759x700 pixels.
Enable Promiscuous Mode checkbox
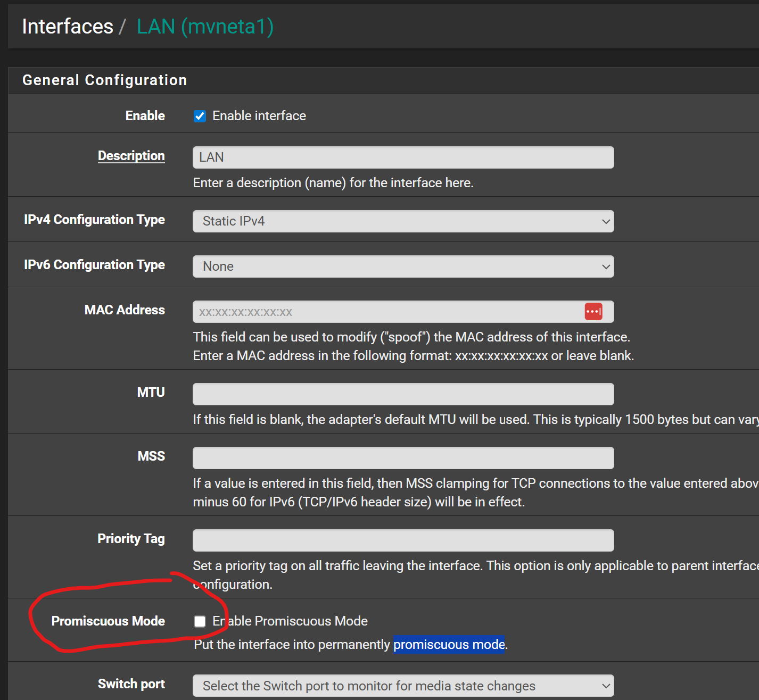[200, 621]
